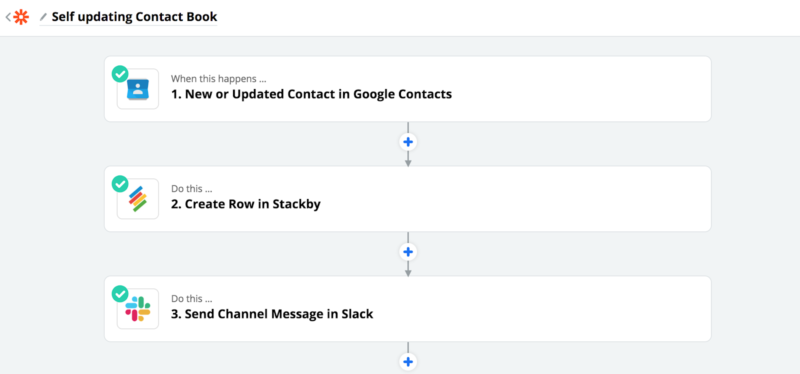800x374 pixels.
Task: Click the pencil edit icon beside title
Action: (x=43, y=17)
